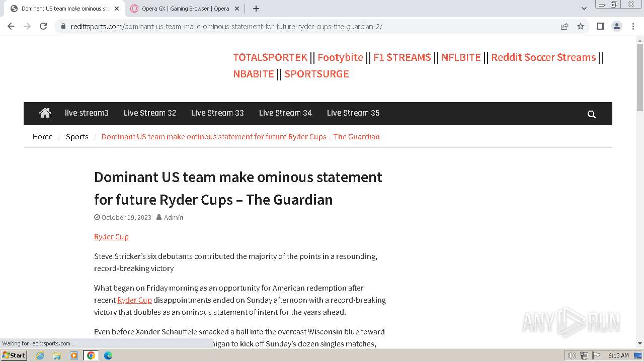Close the Opera GX tab
Viewport: 644px width, 362px height.
[237, 9]
